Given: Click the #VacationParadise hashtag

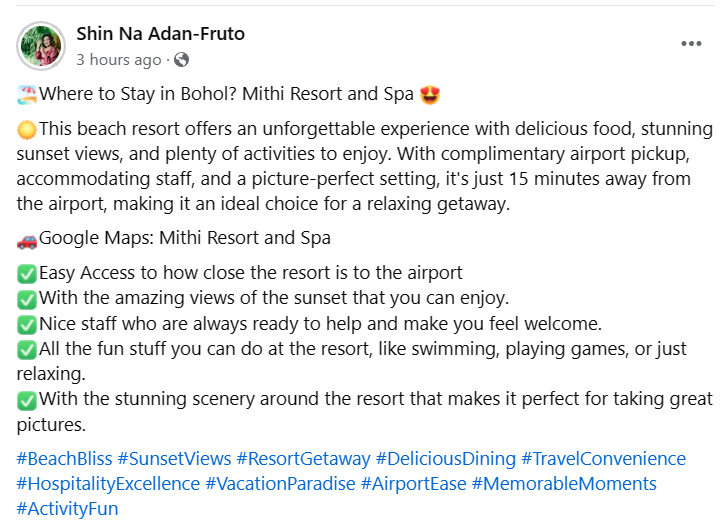Looking at the screenshot, I should click(x=280, y=484).
